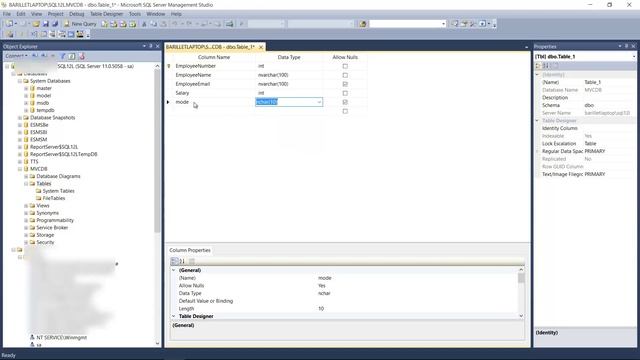Open the Help menu
This screenshot has width=640, height=360.
[x=176, y=14]
